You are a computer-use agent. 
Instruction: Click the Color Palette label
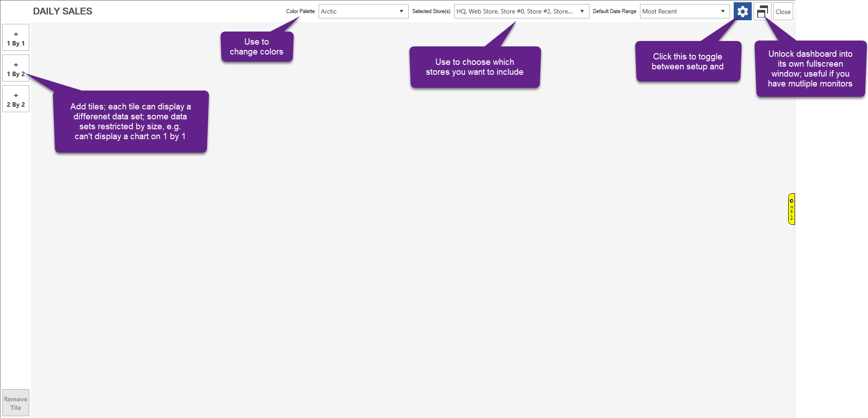pos(300,11)
